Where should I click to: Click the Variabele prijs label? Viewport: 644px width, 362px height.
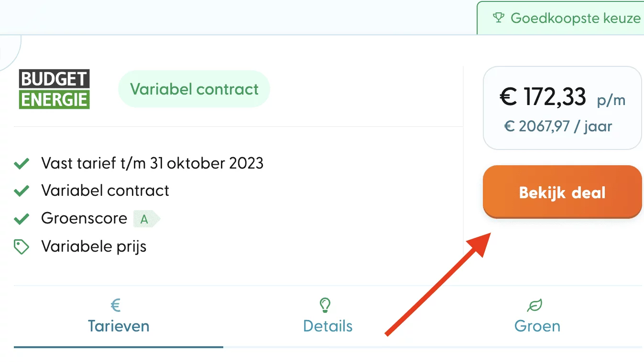94,246
